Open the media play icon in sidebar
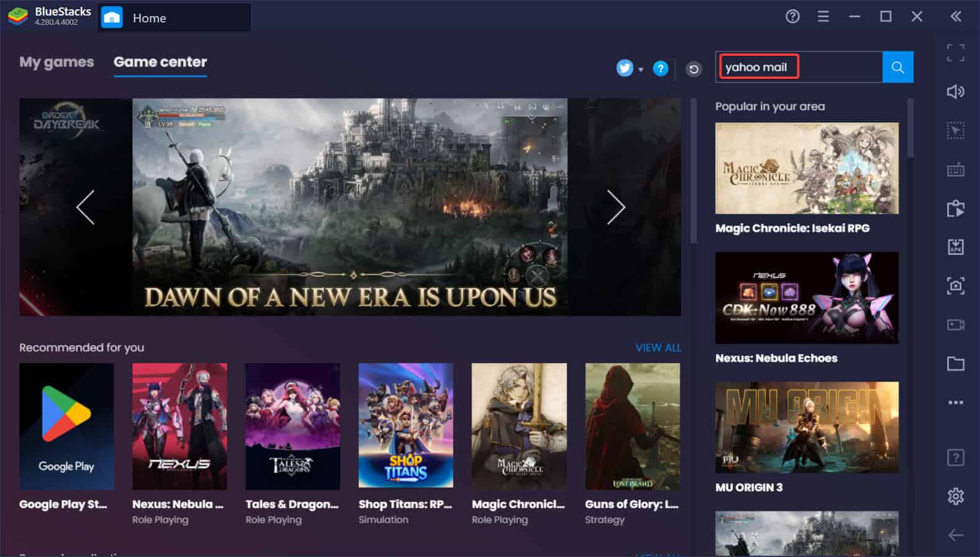Screen dimensions: 980x557 [956, 208]
